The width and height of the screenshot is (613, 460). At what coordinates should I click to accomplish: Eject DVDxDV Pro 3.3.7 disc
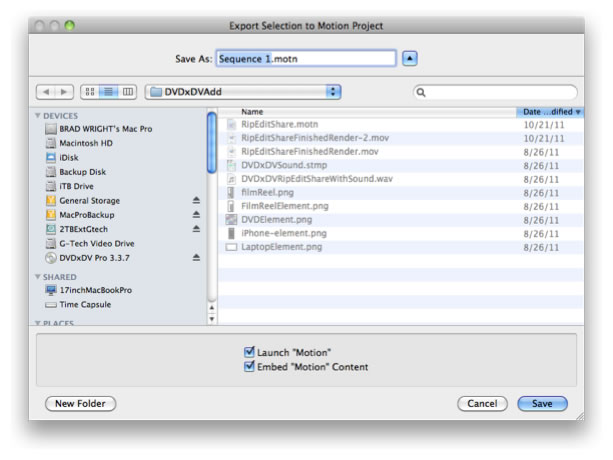196,258
